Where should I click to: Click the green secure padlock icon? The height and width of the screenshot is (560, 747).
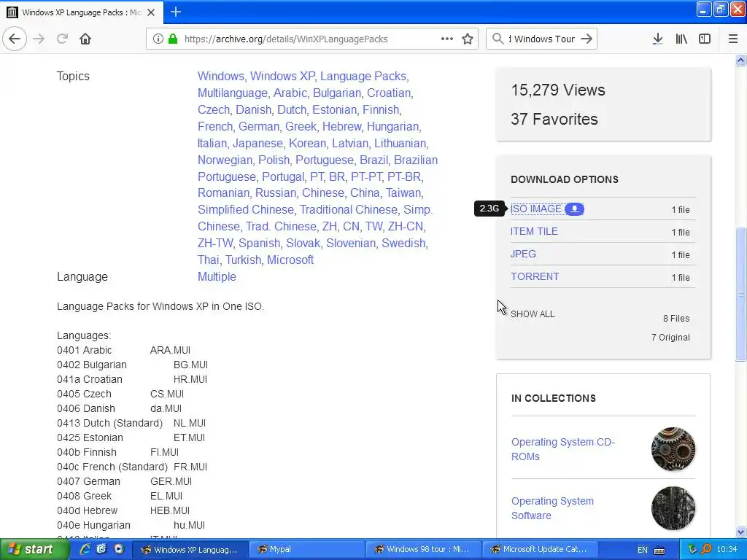[x=173, y=39]
